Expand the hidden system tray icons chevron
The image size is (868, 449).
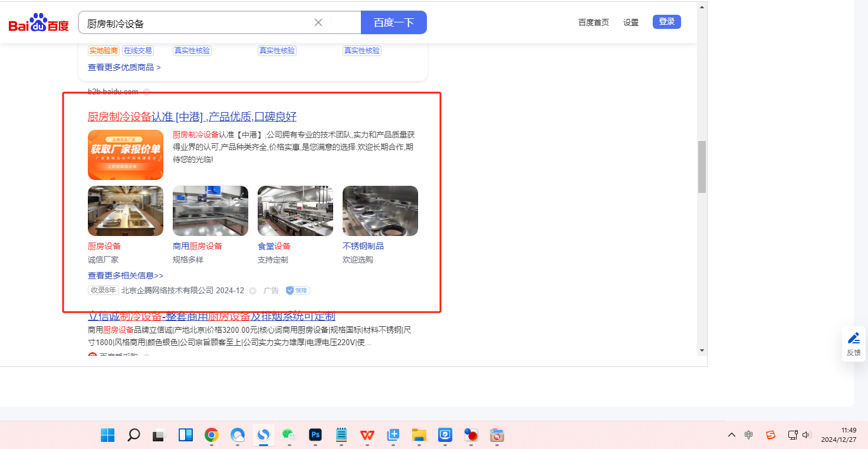(x=732, y=435)
